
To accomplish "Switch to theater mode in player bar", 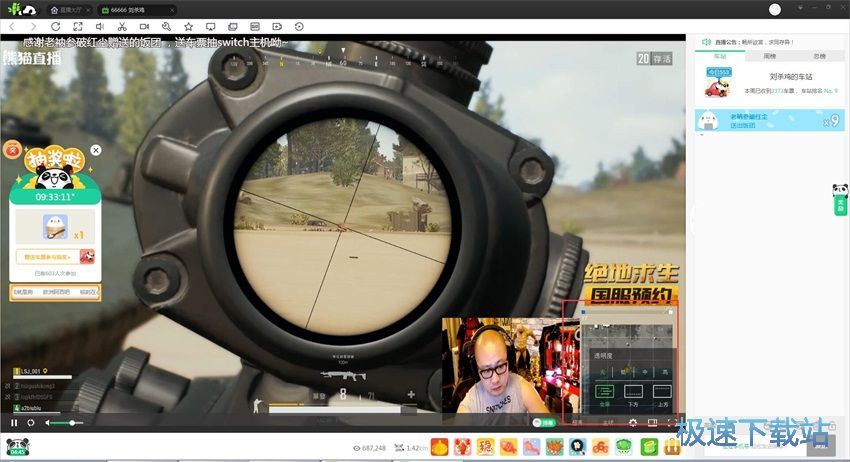I will point(653,422).
